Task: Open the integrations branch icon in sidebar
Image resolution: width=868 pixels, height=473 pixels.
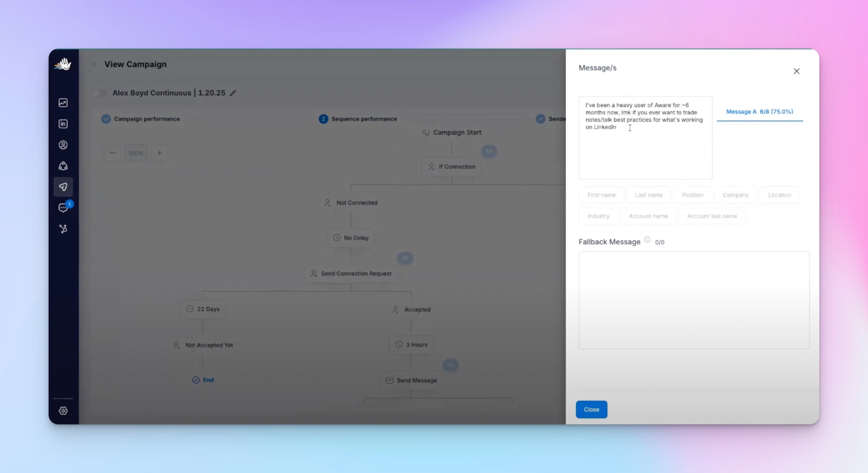Action: (x=63, y=229)
